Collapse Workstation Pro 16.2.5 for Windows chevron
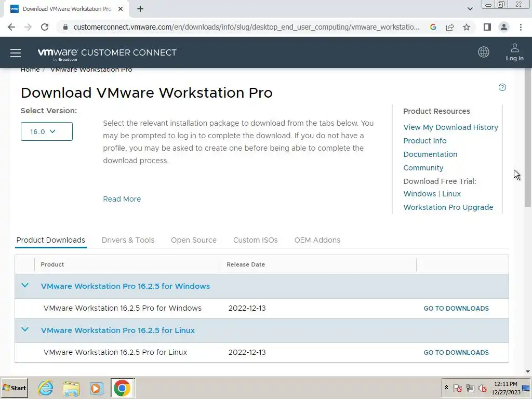 coord(25,286)
